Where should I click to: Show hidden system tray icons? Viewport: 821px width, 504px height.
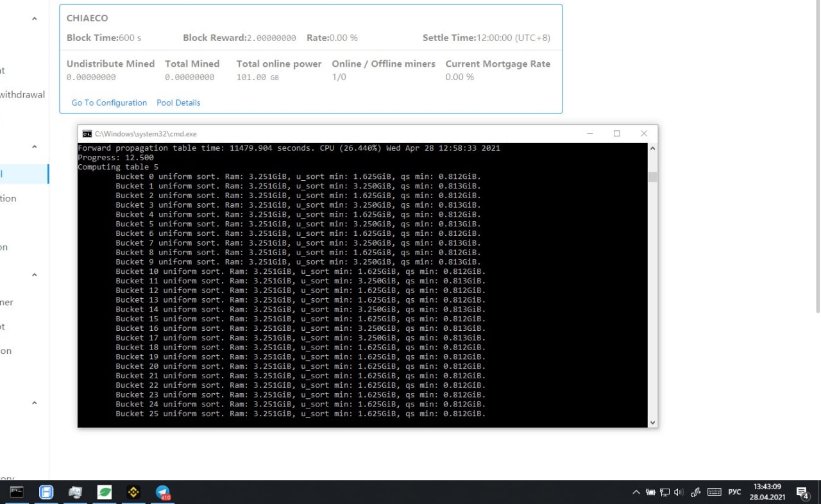tap(636, 492)
